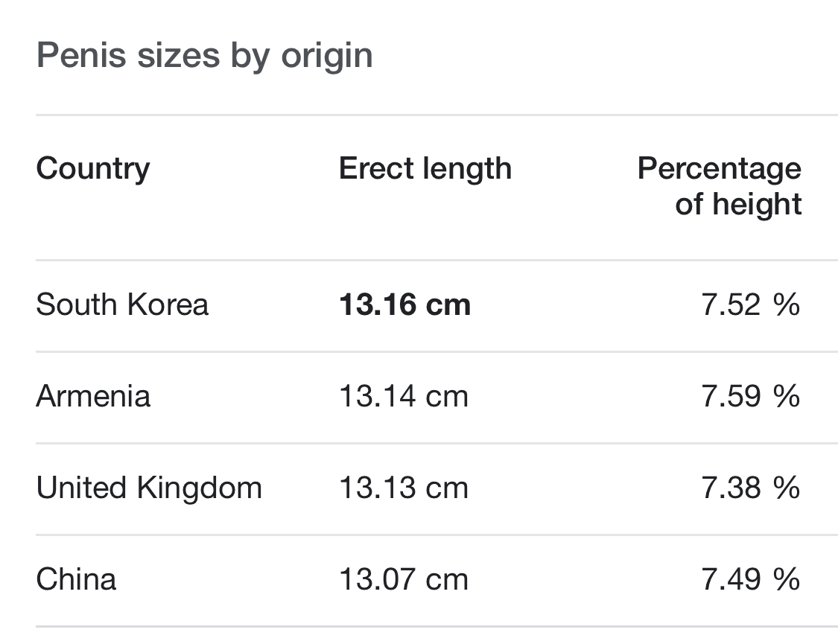Select the South Korea country cell
The image size is (838, 644).
tap(122, 305)
